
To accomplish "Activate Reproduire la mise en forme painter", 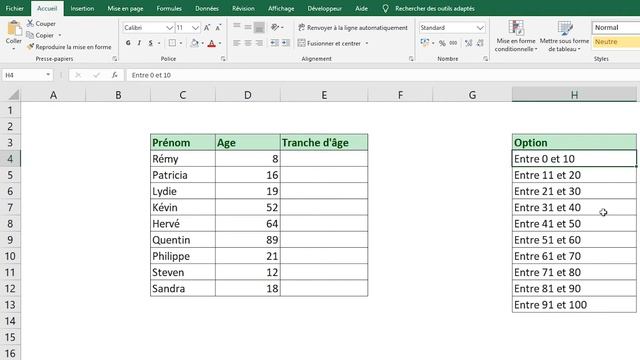I will [69, 47].
